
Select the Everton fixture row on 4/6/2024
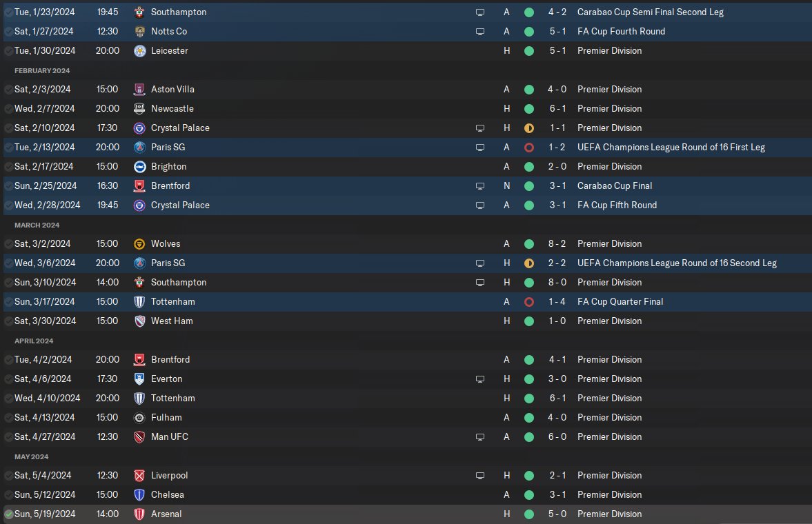(406, 379)
